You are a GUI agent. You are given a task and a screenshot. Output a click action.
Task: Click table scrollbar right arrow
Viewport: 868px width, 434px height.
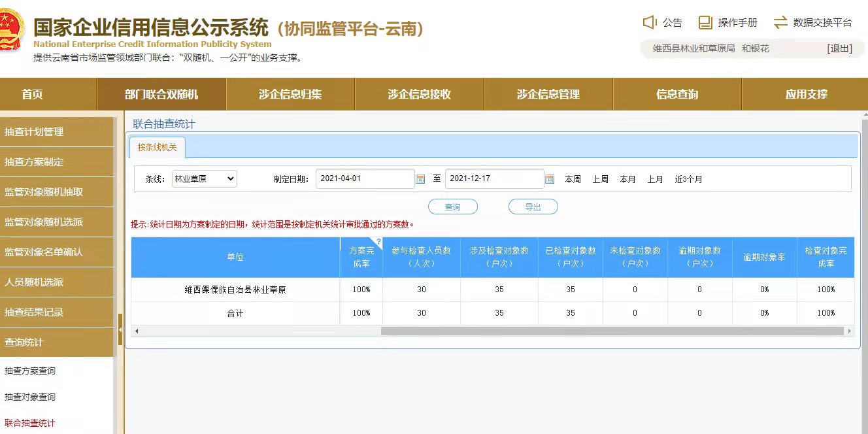850,331
